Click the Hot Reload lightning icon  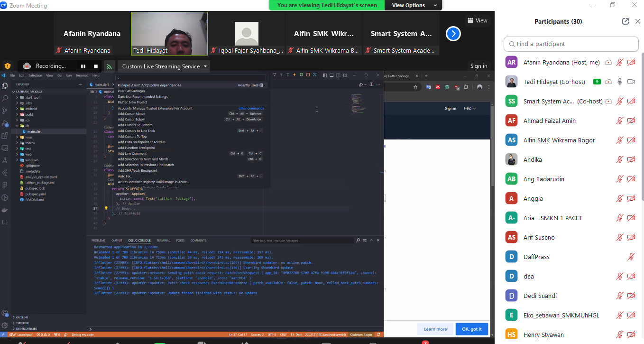pos(294,74)
